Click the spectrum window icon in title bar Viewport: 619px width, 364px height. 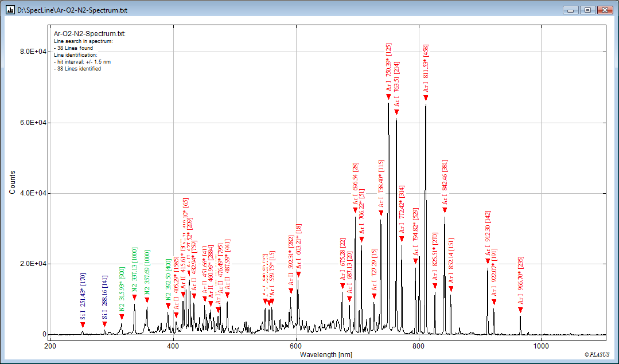coord(10,10)
